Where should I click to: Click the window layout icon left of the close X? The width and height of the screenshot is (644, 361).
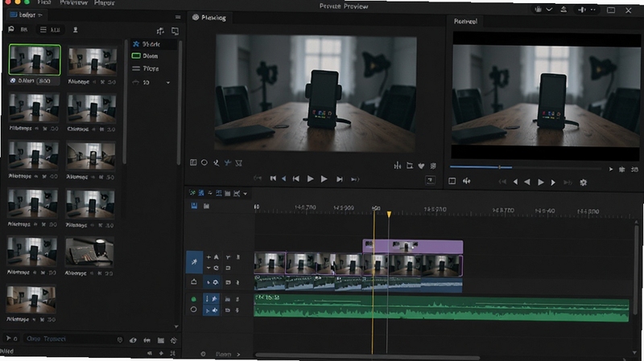(x=611, y=10)
